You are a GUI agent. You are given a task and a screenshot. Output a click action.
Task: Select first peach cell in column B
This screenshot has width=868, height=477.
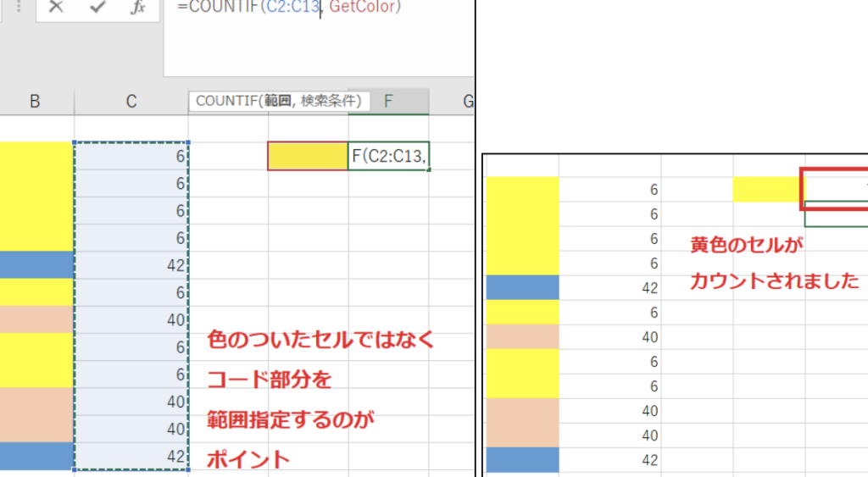(x=36, y=319)
